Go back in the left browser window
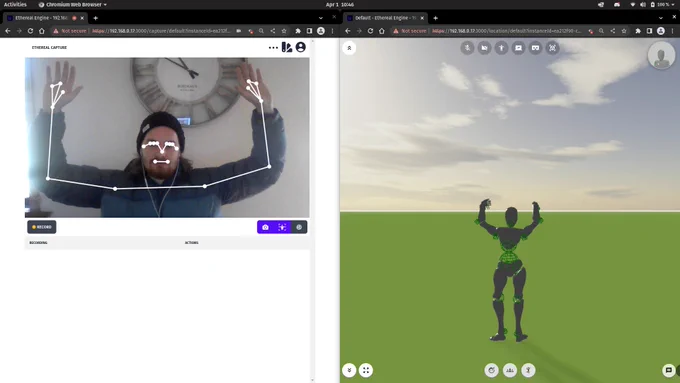This screenshot has height=383, width=680. tap(8, 31)
